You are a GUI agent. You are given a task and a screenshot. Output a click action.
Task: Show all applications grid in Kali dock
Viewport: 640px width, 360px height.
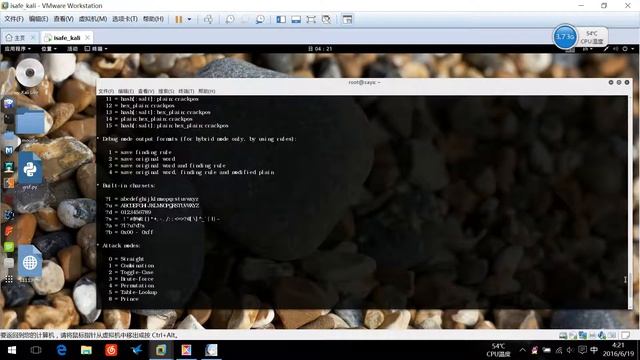coord(9,279)
